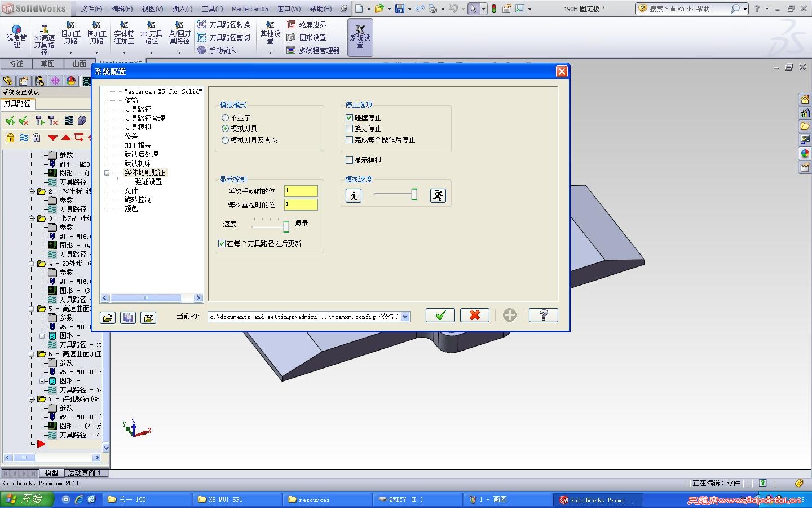
Task: Click the 3D高速刀具路径 toolbar icon
Action: (x=45, y=40)
